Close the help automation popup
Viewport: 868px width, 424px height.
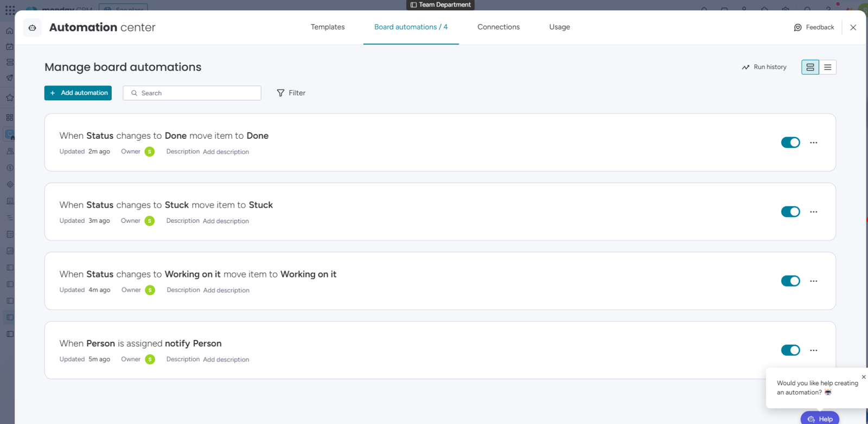(x=864, y=377)
